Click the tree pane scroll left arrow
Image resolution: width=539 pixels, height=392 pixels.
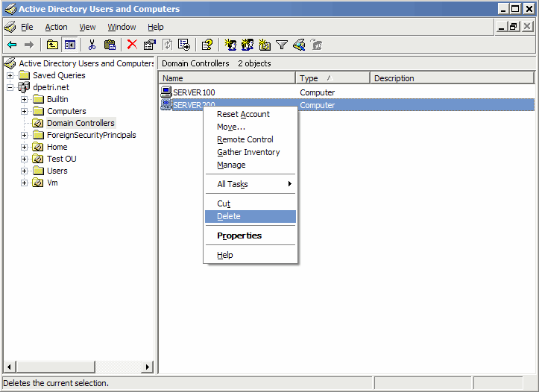pyautogui.click(x=10, y=367)
